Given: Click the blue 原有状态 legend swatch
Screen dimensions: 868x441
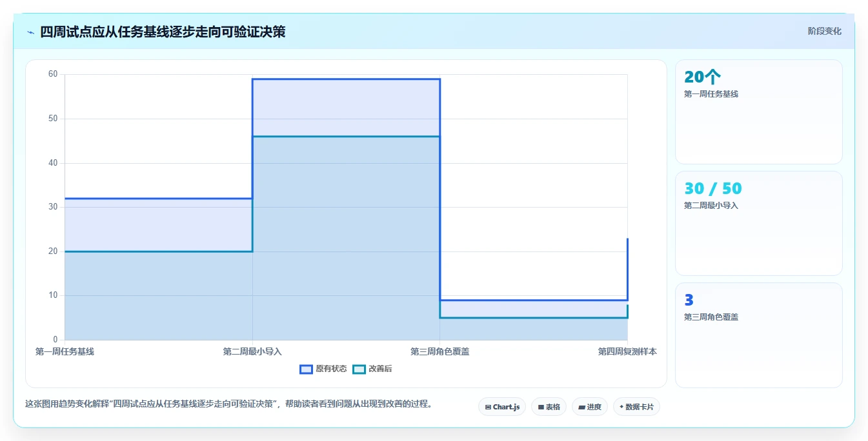Looking at the screenshot, I should point(307,369).
